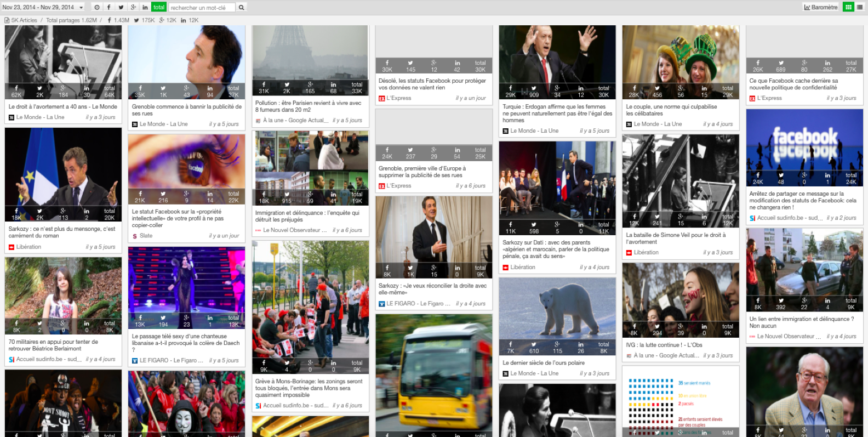Open 'Le couple, une norme qui culpabilise les célibataires'
This screenshot has width=868, height=437.
[672, 110]
